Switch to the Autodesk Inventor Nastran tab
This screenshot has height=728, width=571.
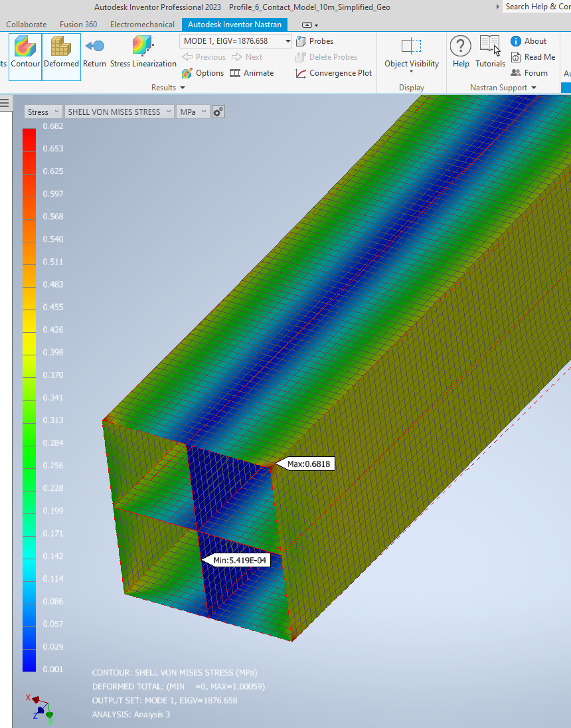(234, 24)
